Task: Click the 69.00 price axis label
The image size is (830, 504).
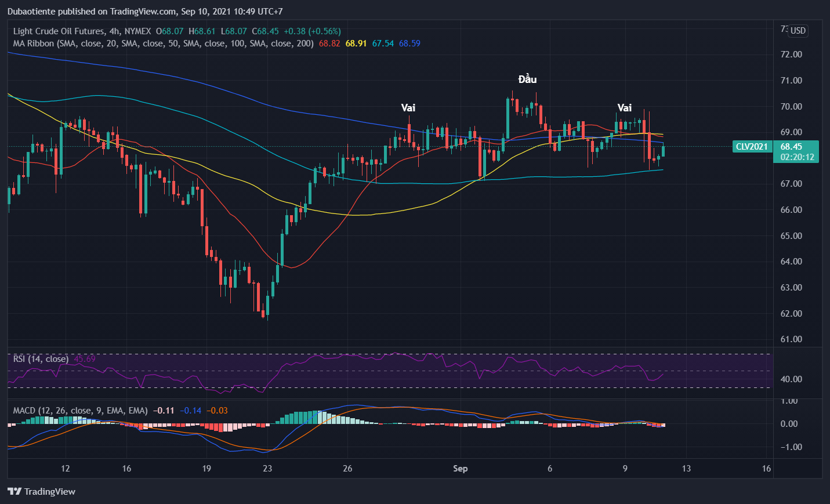Action: pos(791,132)
